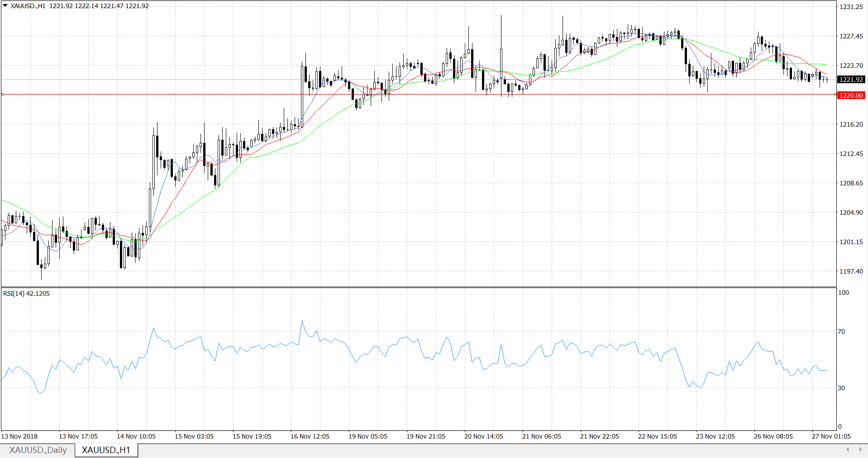Click the chart tabs left scroll arrow
The height and width of the screenshot is (458, 868).
point(848,449)
